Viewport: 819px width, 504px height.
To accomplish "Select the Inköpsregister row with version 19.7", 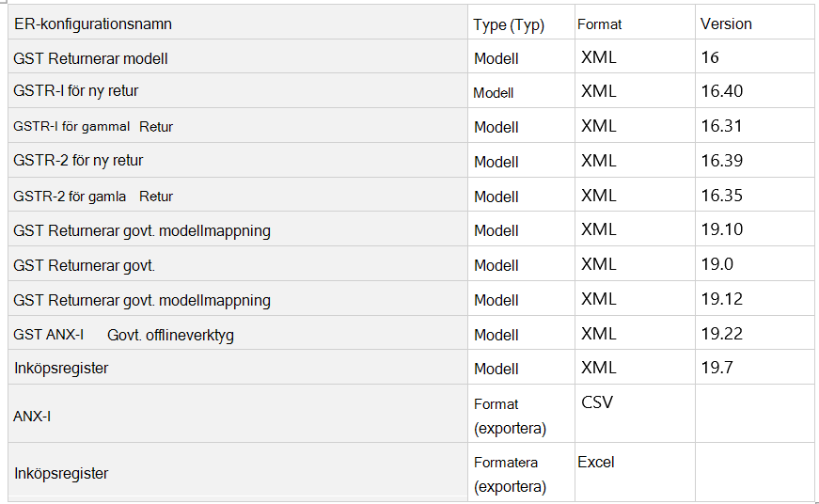I will (x=411, y=368).
